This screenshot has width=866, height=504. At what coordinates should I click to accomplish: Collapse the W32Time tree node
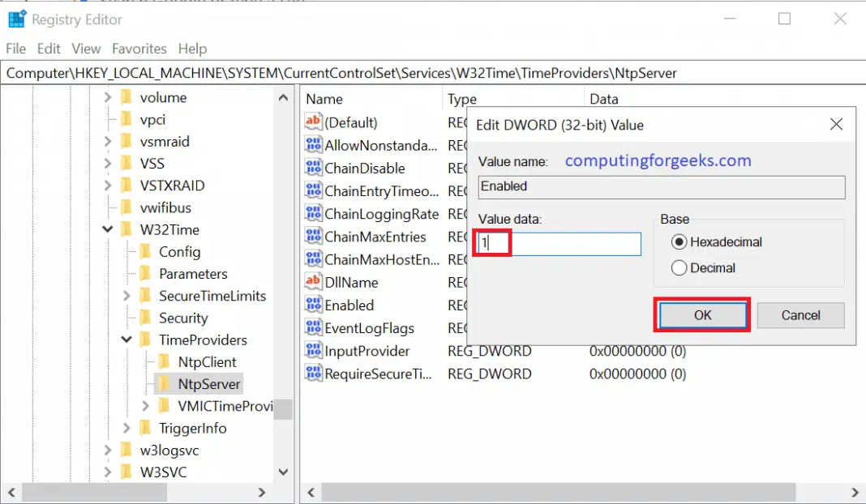click(x=108, y=230)
